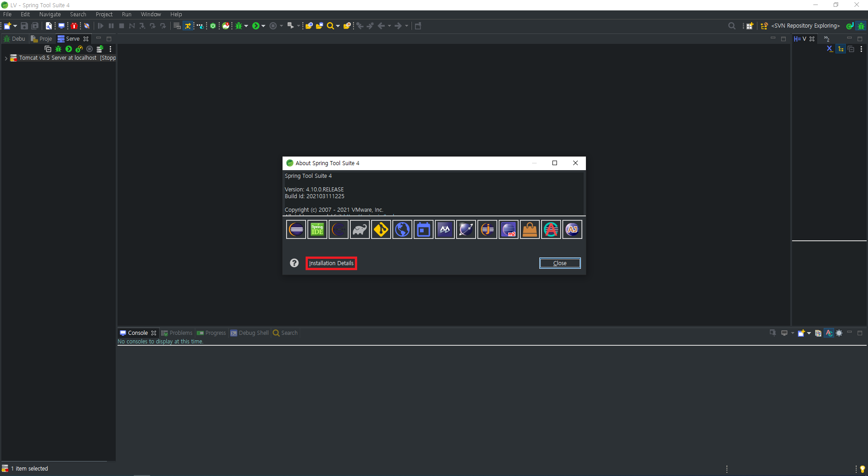This screenshot has width=868, height=476.
Task: Open the Debug configurations dropdown arrow
Action: 246,26
